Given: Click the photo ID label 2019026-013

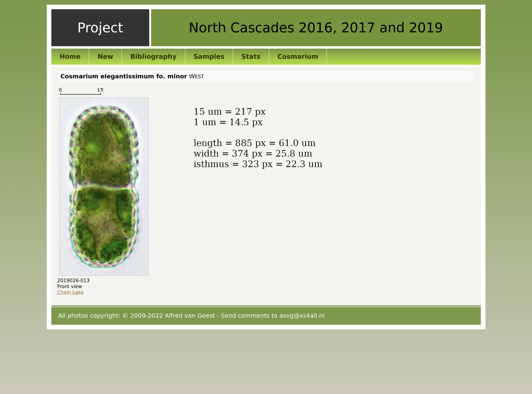Looking at the screenshot, I should pyautogui.click(x=73, y=281).
